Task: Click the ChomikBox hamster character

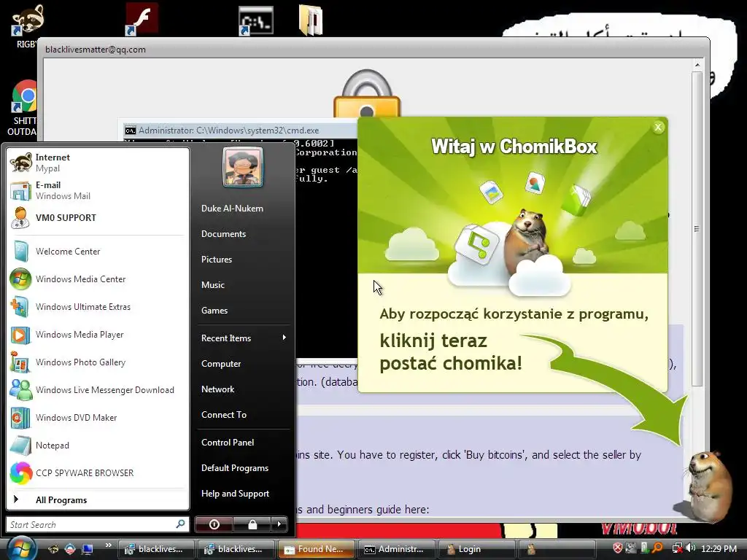Action: click(708, 485)
